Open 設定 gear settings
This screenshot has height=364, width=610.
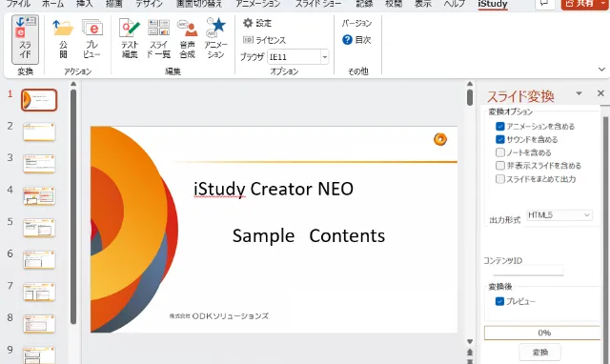(x=257, y=23)
